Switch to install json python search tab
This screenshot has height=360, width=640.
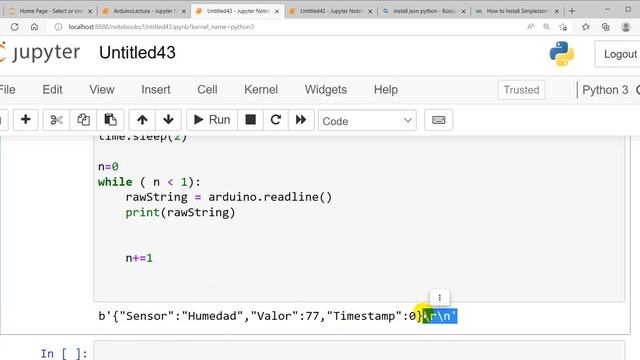click(x=424, y=11)
